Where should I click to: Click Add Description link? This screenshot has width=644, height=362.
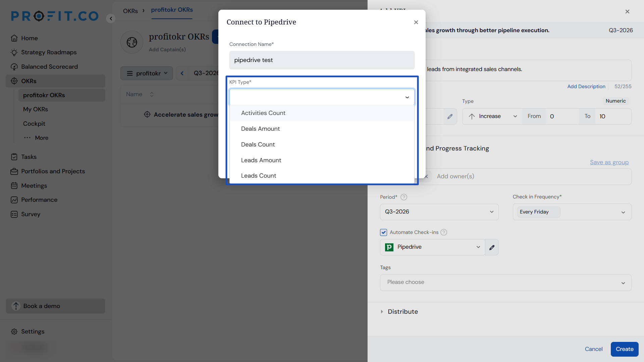tap(586, 86)
